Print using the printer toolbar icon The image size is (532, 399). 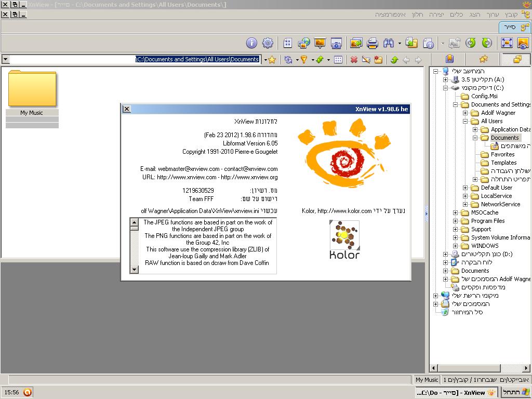[373, 43]
